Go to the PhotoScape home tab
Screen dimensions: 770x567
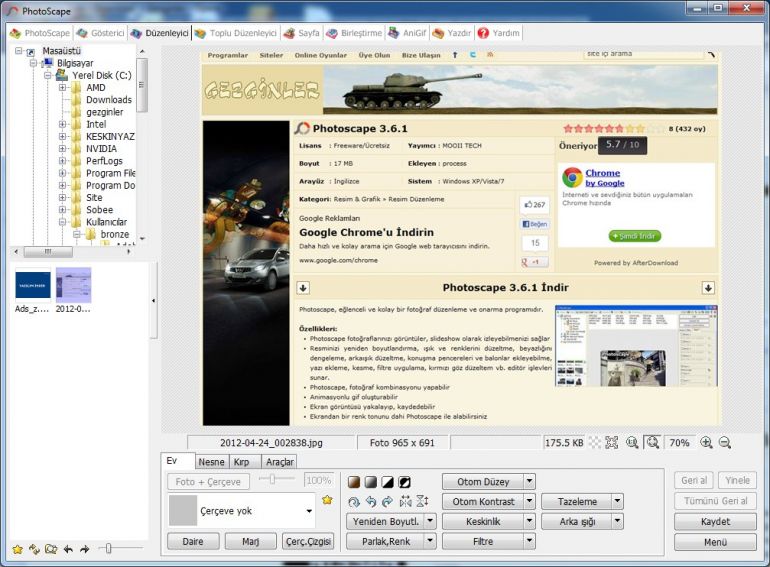40,33
